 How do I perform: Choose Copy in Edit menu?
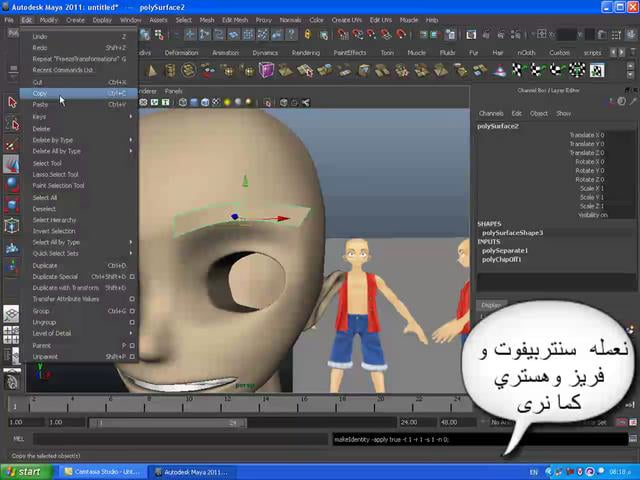[79, 93]
